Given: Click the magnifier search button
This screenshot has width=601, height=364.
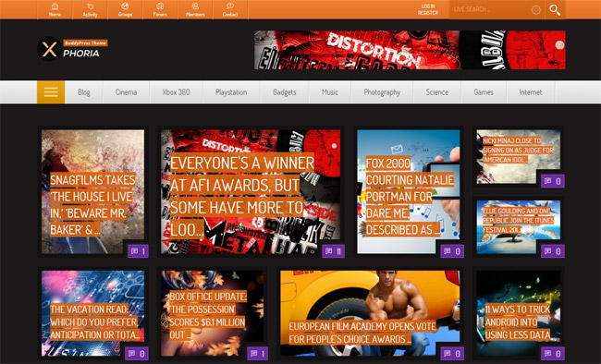Looking at the screenshot, I should click(555, 9).
